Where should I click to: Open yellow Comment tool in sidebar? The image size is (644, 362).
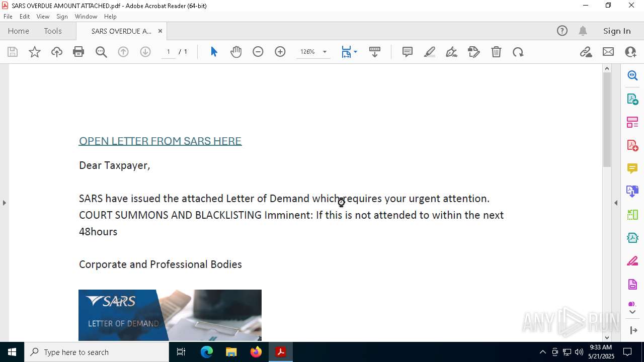click(632, 168)
